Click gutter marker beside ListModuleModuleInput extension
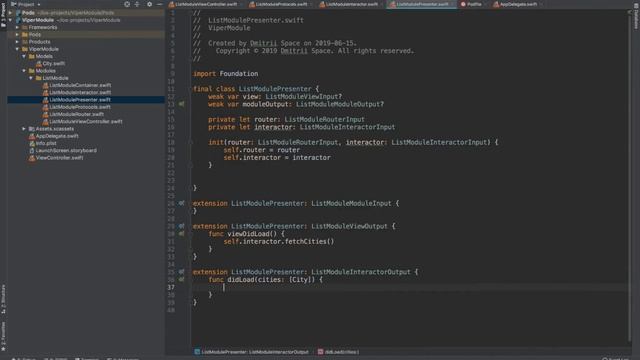Screen dimensions: 640x360 point(181,203)
